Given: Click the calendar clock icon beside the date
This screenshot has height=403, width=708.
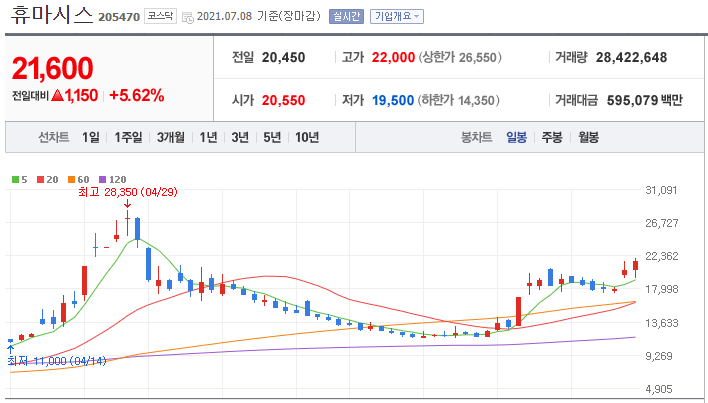Looking at the screenshot, I should [x=188, y=18].
